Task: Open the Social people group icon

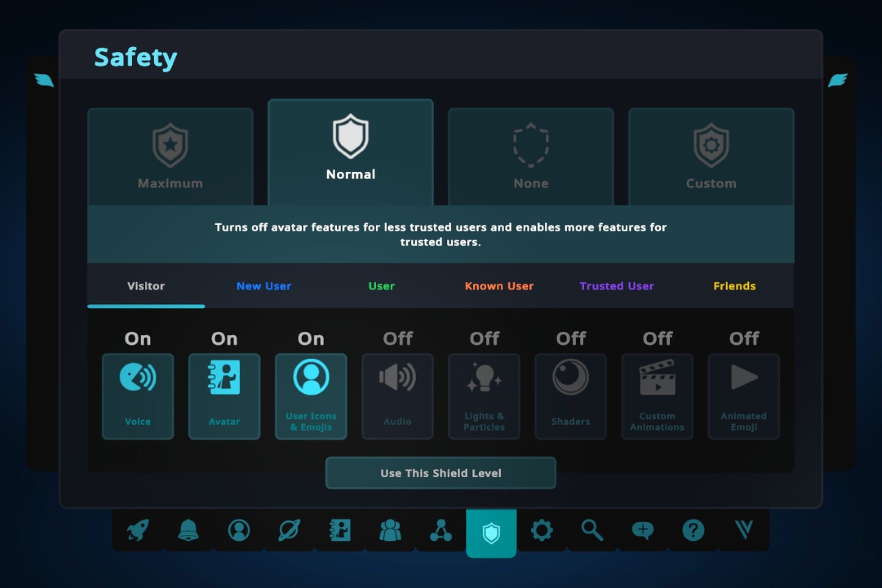Action: [390, 531]
